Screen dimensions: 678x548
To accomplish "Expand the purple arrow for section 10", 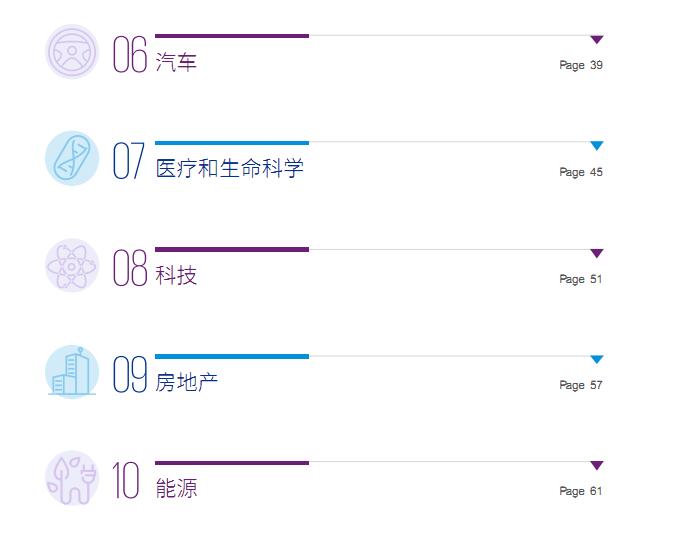I will [x=597, y=465].
